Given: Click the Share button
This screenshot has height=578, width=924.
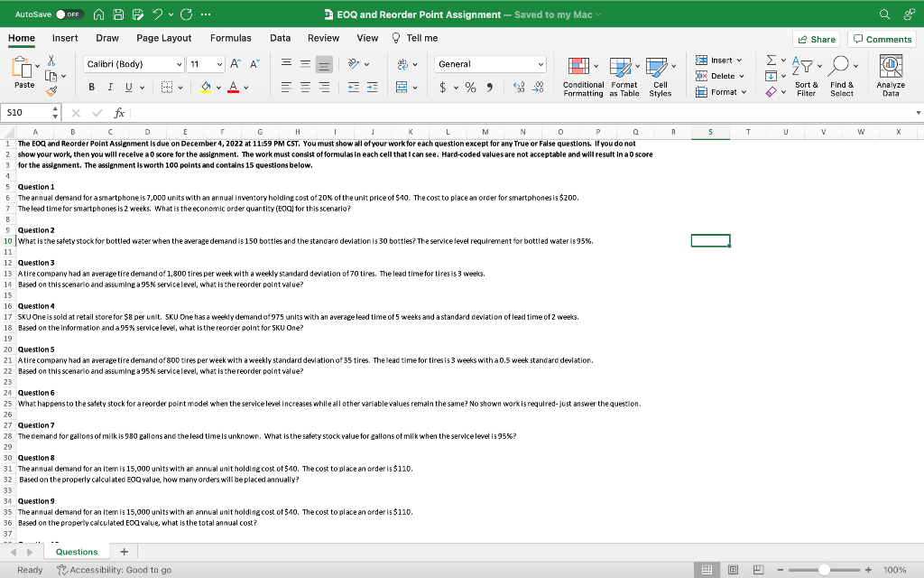Looking at the screenshot, I should 816,39.
